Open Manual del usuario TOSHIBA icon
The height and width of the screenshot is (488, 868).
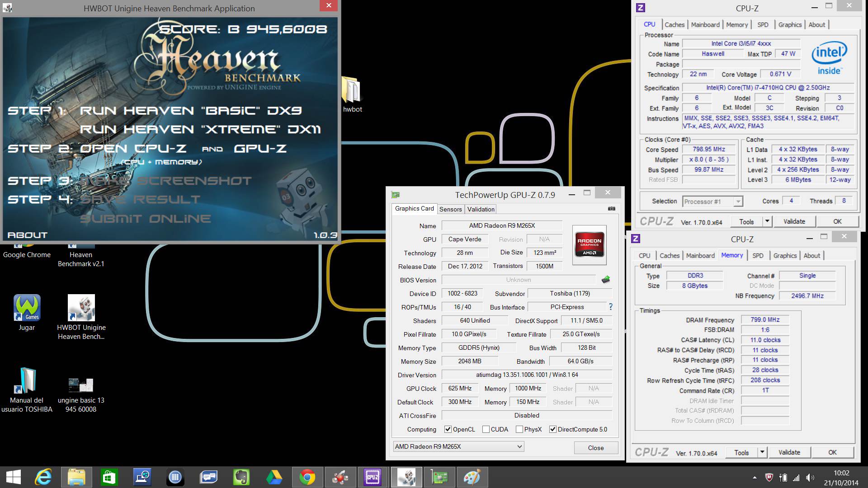point(27,390)
